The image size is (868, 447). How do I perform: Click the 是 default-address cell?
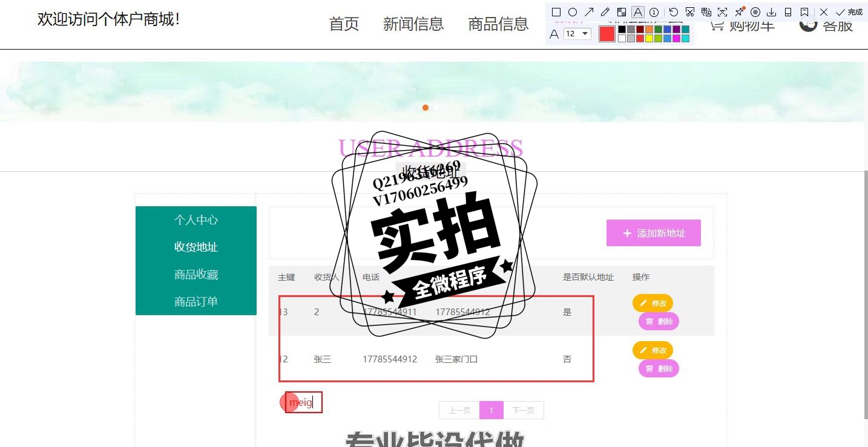(567, 312)
